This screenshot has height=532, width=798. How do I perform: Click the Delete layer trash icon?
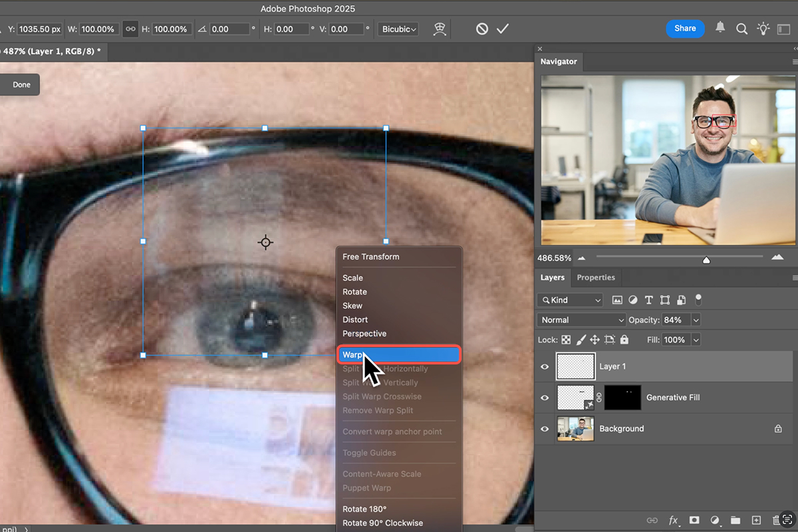[x=775, y=521]
